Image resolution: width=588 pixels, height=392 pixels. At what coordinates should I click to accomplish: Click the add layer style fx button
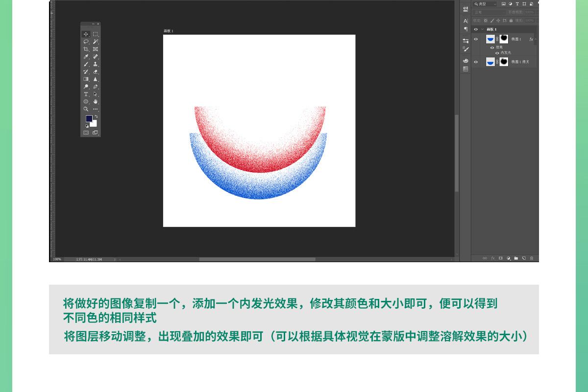493,258
